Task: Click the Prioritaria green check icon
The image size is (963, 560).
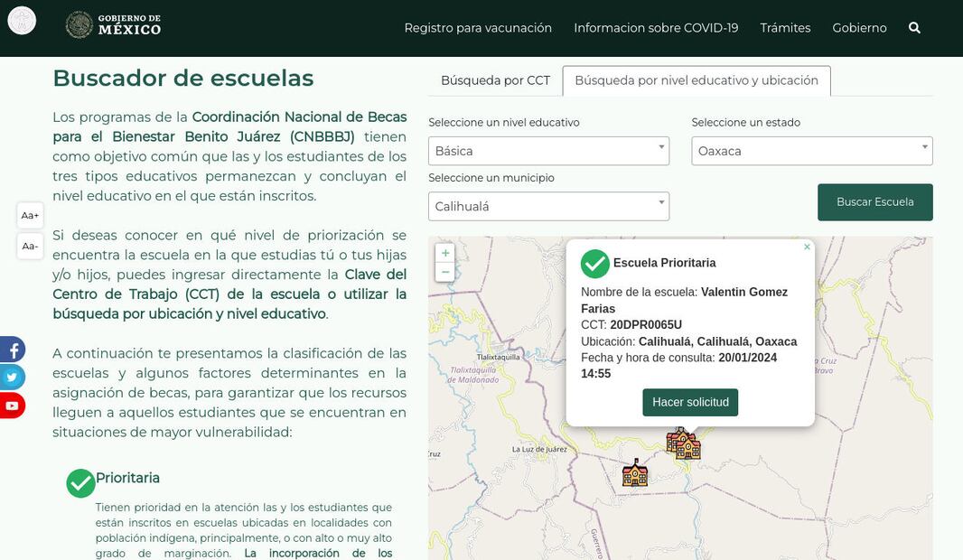Action: coord(80,483)
